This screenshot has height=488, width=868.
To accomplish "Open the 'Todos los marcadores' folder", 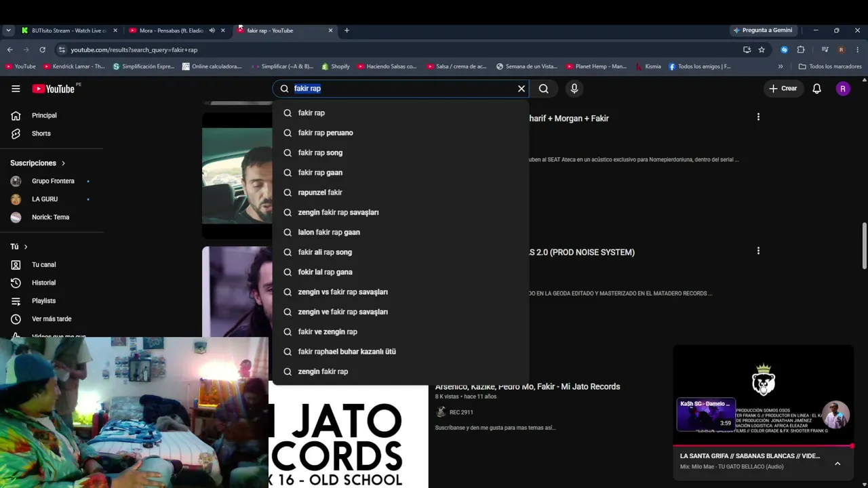I will pyautogui.click(x=830, y=66).
